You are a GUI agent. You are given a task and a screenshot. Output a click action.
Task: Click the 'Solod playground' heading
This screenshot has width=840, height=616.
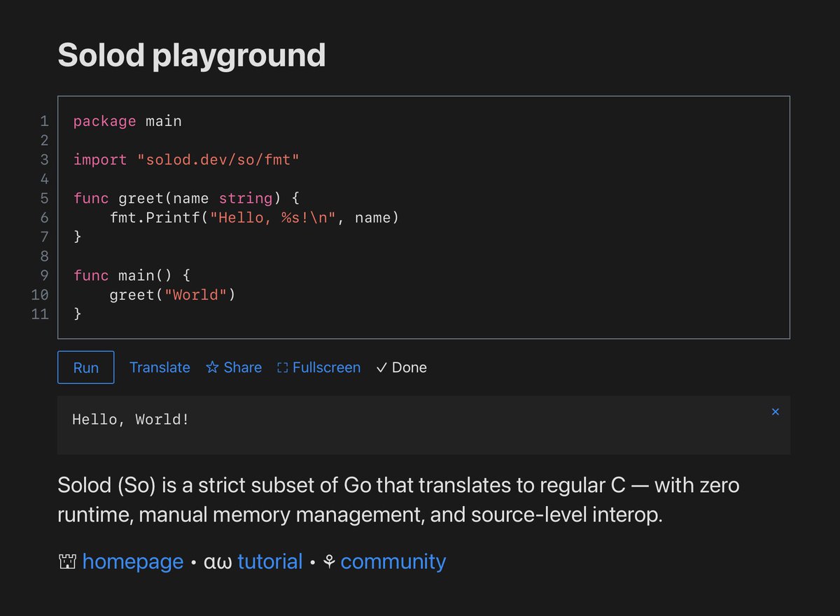pyautogui.click(x=192, y=55)
